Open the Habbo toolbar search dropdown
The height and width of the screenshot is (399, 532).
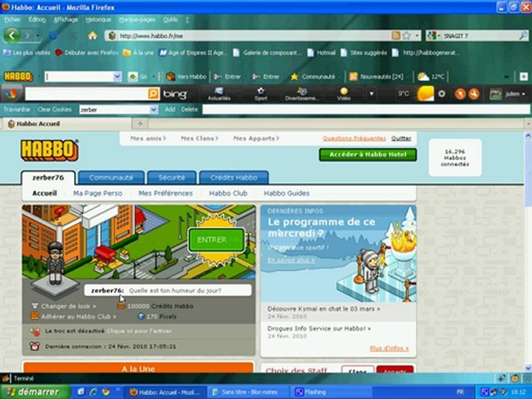point(117,76)
